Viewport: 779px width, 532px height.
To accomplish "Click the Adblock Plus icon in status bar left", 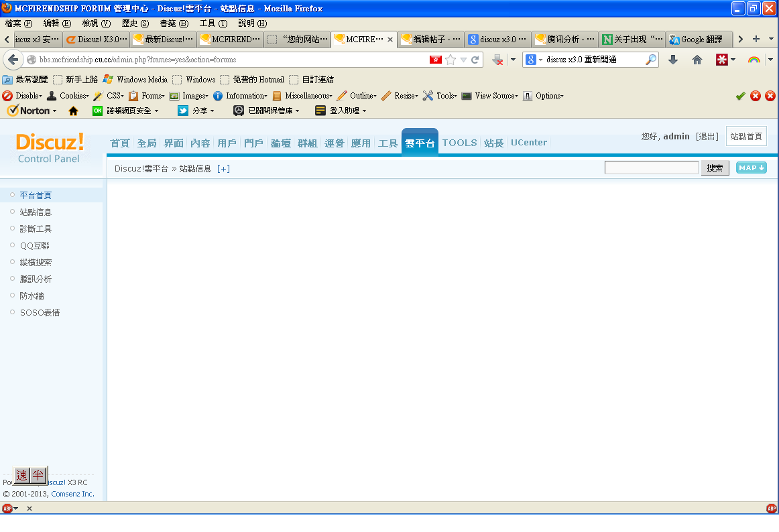I will [x=7, y=508].
